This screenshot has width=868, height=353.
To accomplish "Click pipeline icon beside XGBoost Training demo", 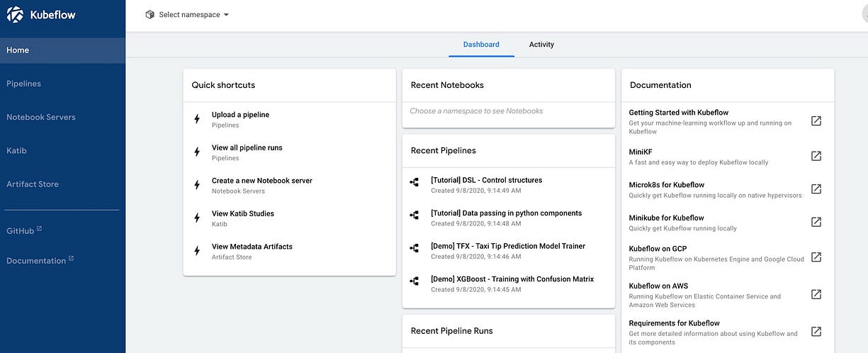I will point(415,281).
